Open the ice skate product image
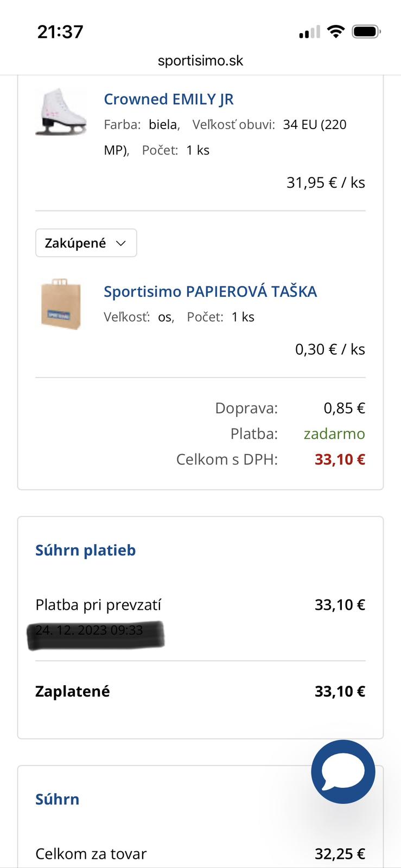This screenshot has width=401, height=868. coord(61,112)
